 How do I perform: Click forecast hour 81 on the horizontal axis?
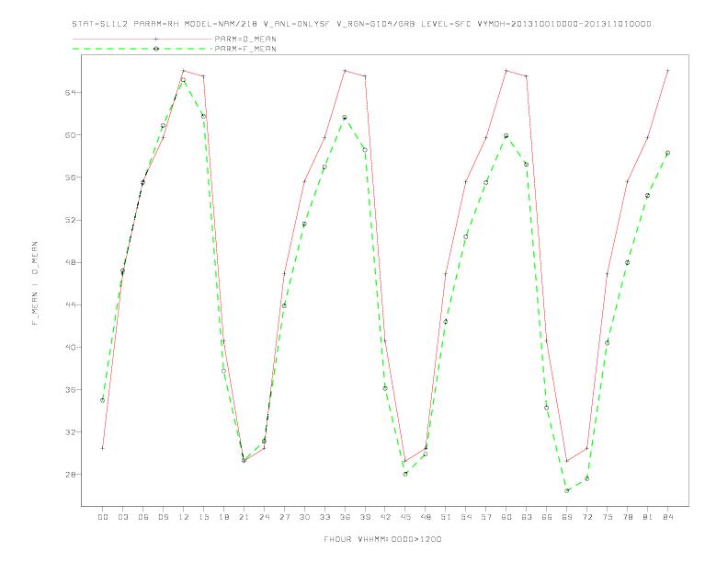point(648,517)
